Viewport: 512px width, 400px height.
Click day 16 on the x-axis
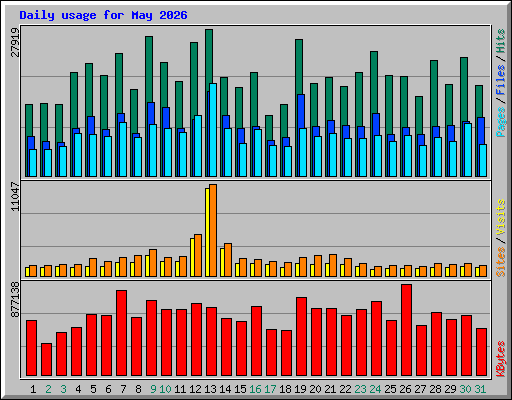pyautogui.click(x=255, y=389)
